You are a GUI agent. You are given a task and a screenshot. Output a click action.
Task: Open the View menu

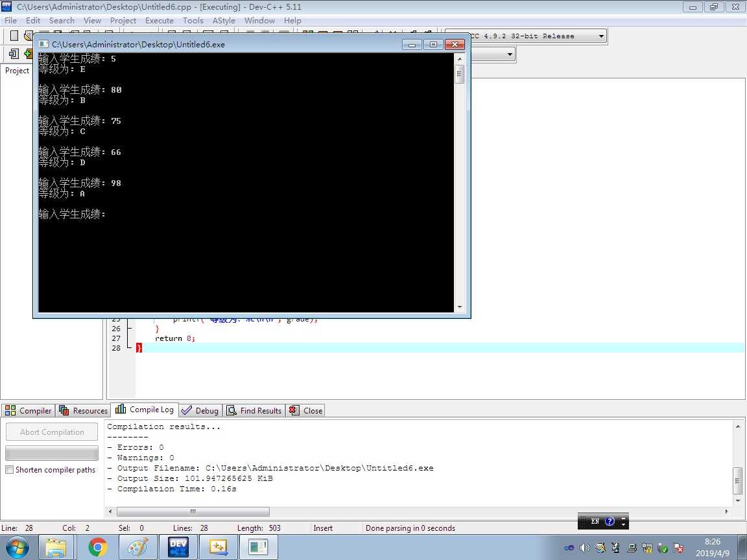coord(92,21)
